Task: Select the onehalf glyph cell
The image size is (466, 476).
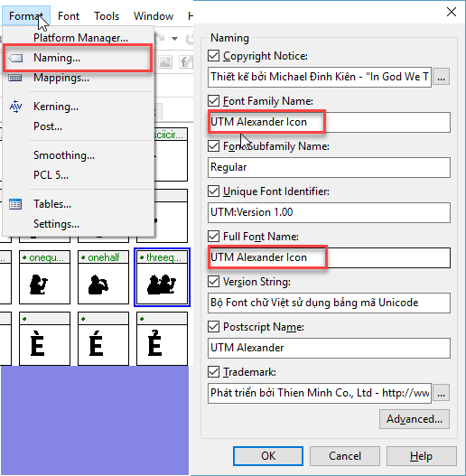Action: click(x=103, y=277)
